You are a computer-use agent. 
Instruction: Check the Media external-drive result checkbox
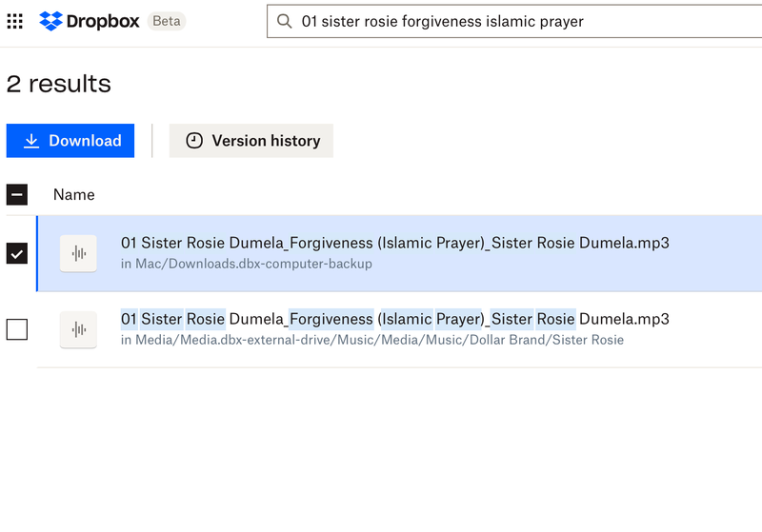point(17,329)
